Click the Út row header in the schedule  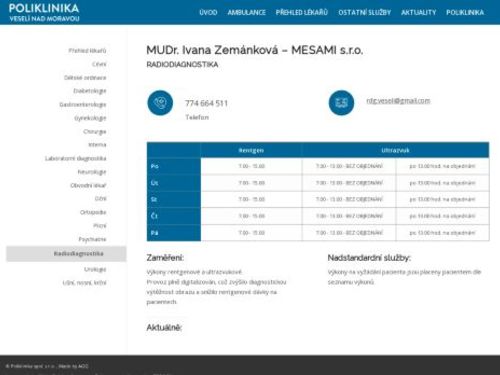[x=174, y=183]
